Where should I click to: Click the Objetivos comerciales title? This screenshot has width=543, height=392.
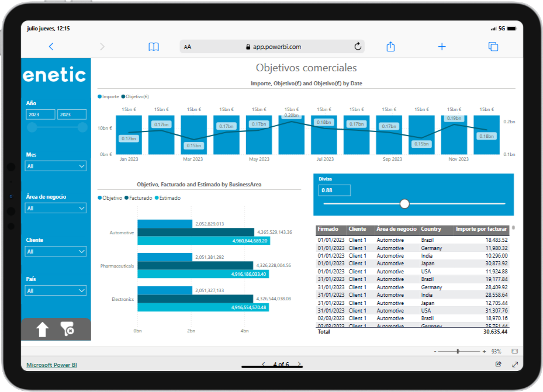point(306,68)
